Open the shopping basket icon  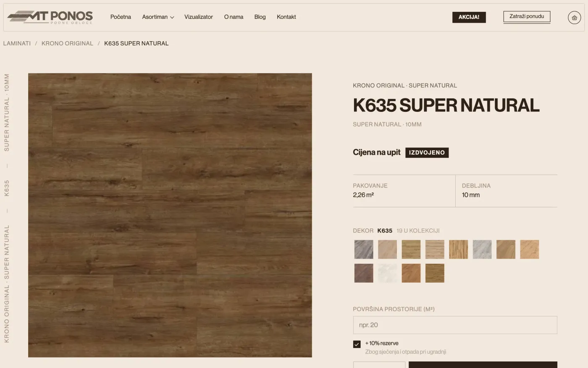[x=574, y=17]
